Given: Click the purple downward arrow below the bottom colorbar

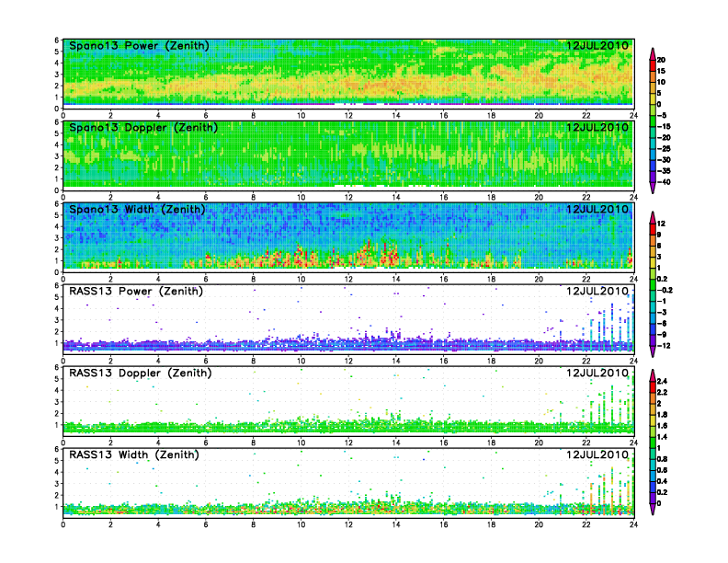Looking at the screenshot, I should pos(653,509).
